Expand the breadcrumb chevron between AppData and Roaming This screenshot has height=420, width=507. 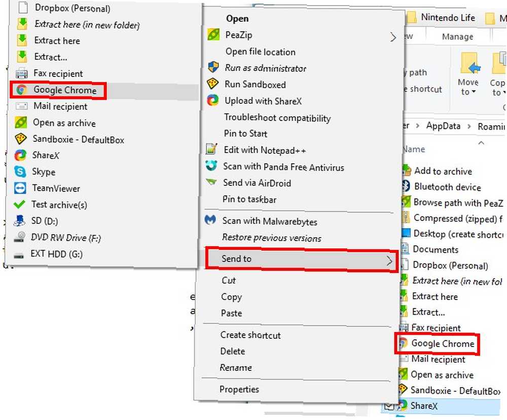[469, 126]
